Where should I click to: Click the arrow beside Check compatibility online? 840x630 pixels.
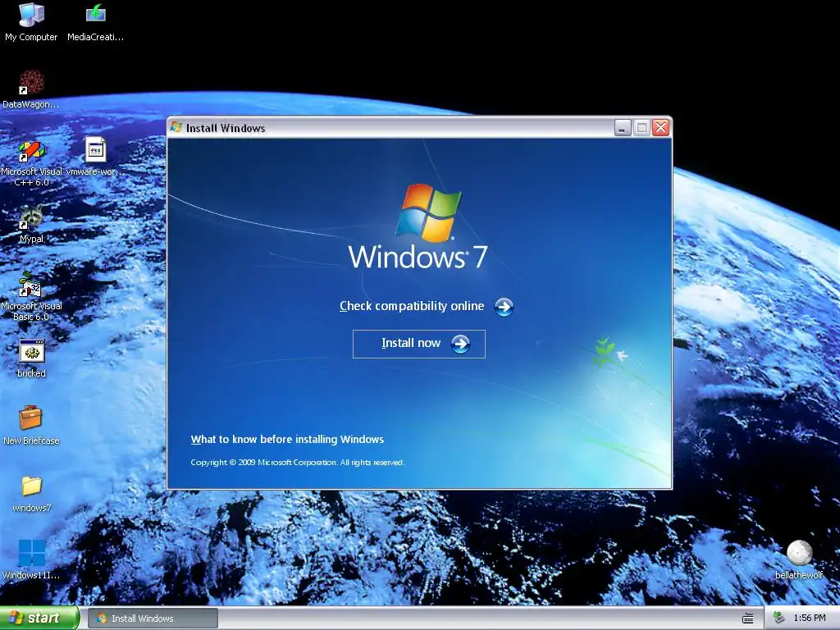point(504,307)
